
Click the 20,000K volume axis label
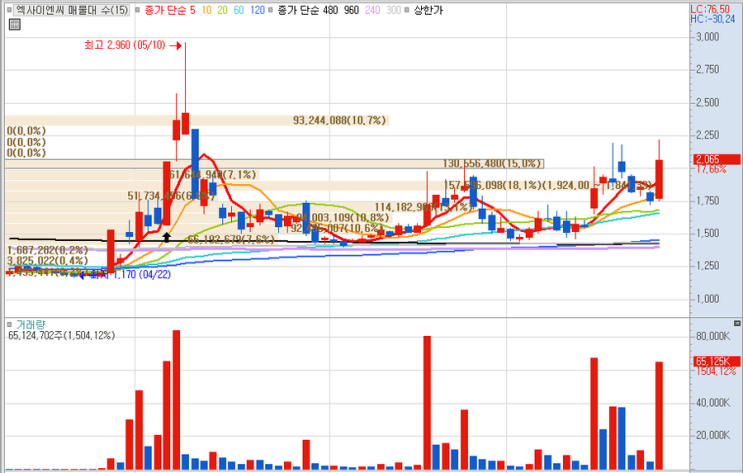pos(713,435)
